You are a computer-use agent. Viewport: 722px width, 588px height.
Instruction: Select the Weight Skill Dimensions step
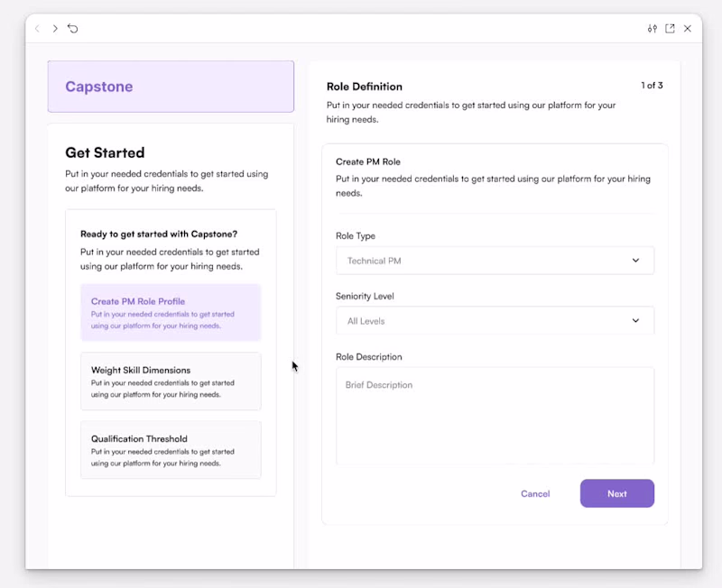tap(171, 381)
